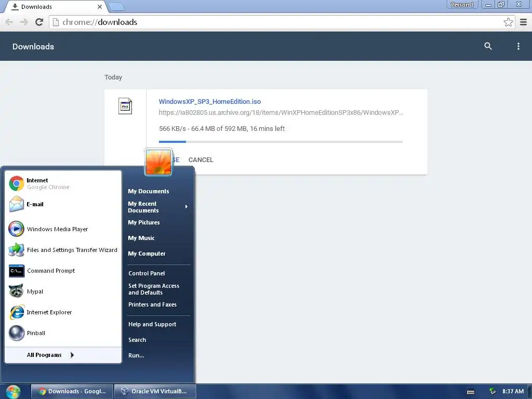Click the Person 1 profile button
This screenshot has width=532, height=399.
click(462, 5)
